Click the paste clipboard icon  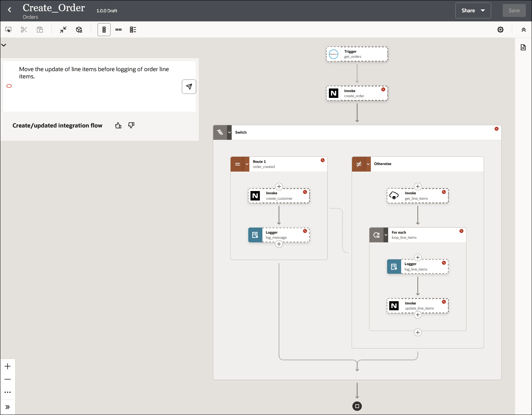coord(40,29)
